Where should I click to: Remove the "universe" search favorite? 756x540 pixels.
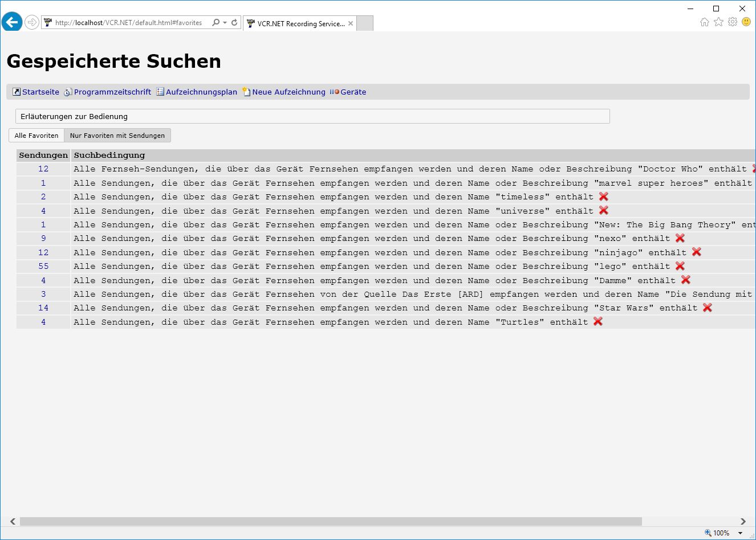pos(604,211)
